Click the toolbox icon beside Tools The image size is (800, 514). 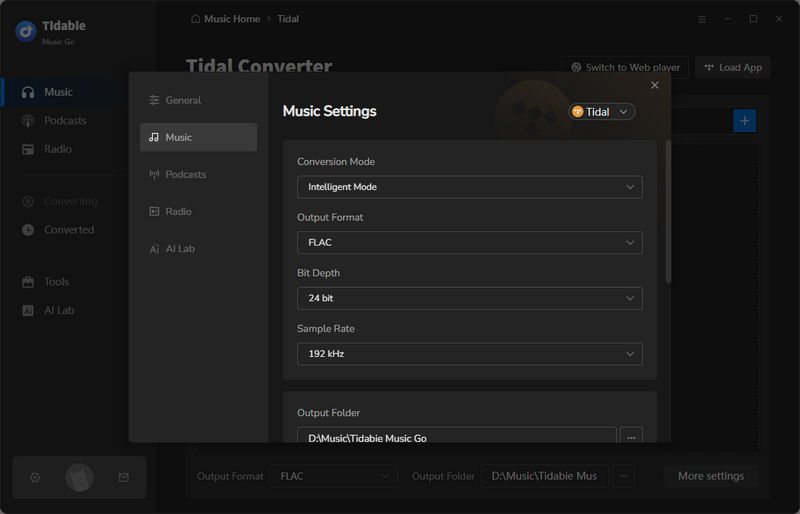pyautogui.click(x=28, y=282)
